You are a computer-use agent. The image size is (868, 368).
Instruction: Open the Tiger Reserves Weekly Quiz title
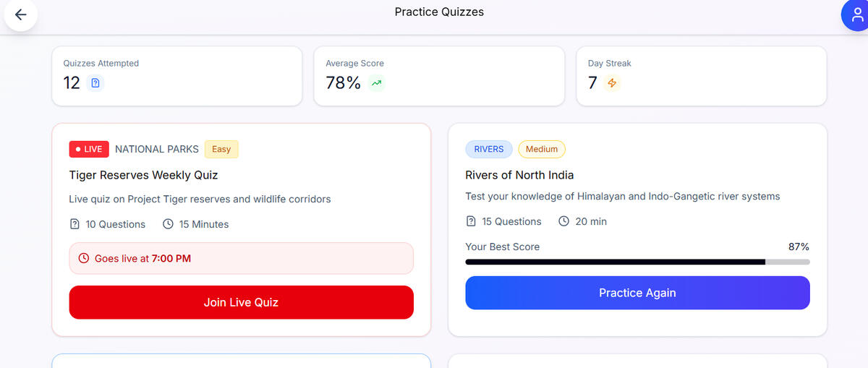tap(143, 175)
